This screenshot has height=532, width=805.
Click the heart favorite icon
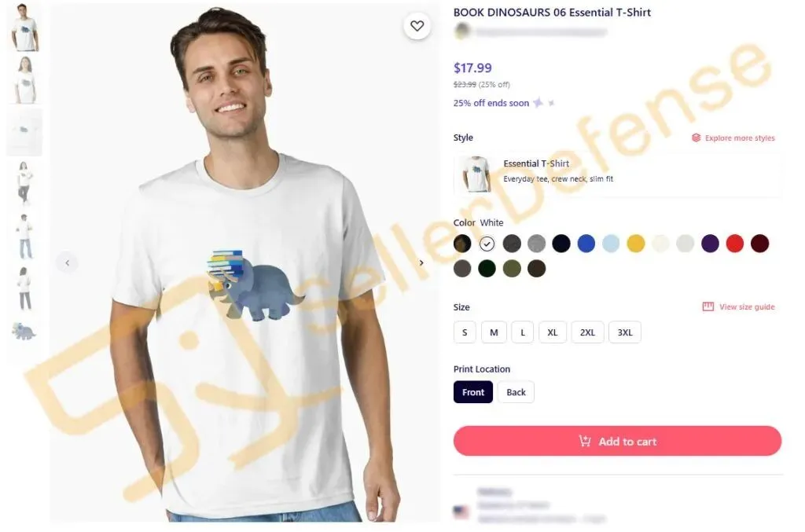[417, 26]
